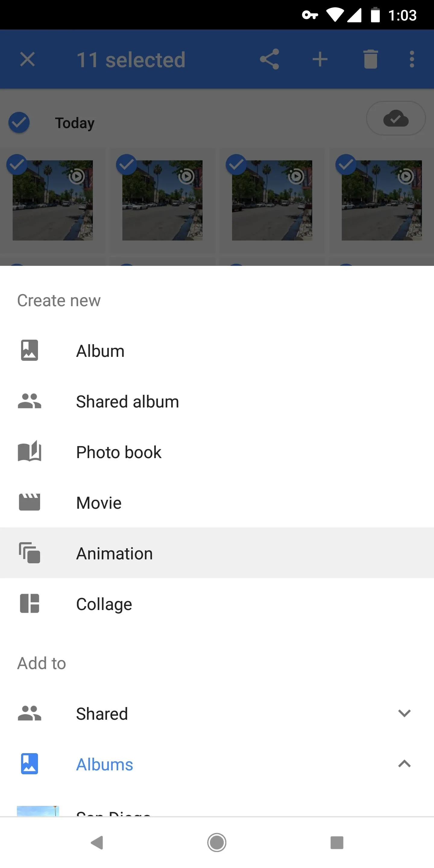Image resolution: width=434 pixels, height=868 pixels.
Task: Choose Animation from Create new list
Action: tap(217, 553)
